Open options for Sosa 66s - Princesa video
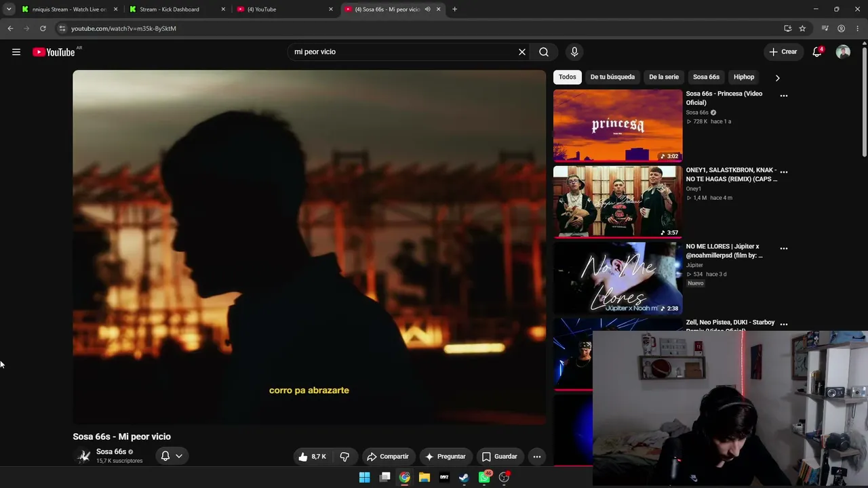868x488 pixels. (x=784, y=96)
